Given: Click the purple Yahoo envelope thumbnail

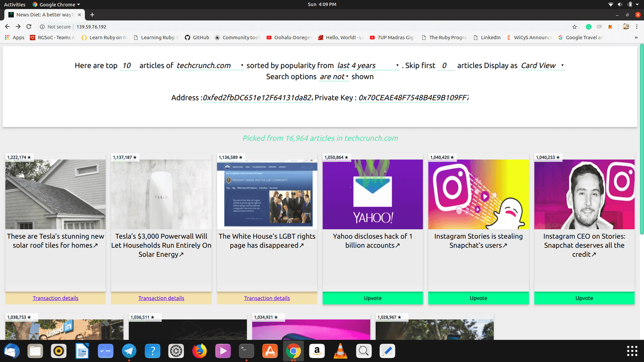Looking at the screenshot, I should [x=373, y=194].
